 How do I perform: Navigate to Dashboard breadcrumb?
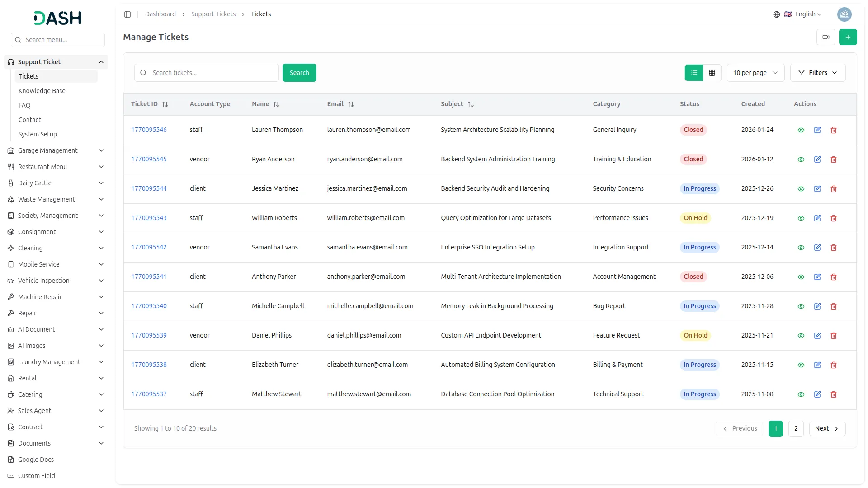(160, 14)
